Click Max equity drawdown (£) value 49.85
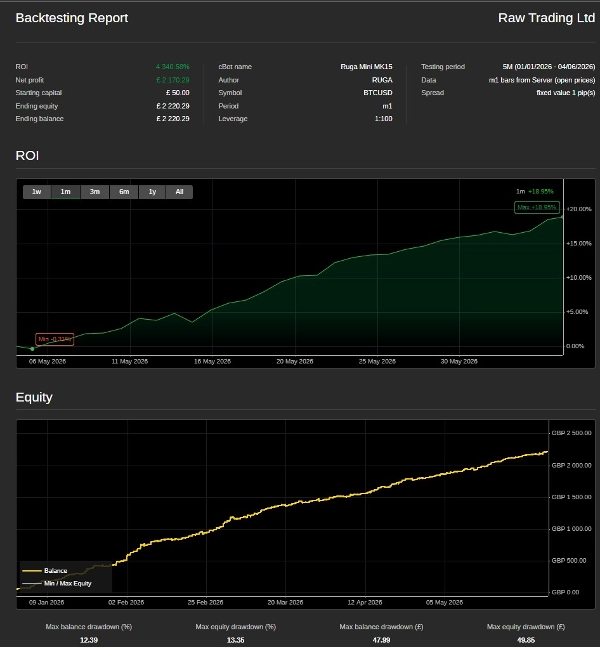Image resolution: width=600 pixels, height=647 pixels. [526, 640]
